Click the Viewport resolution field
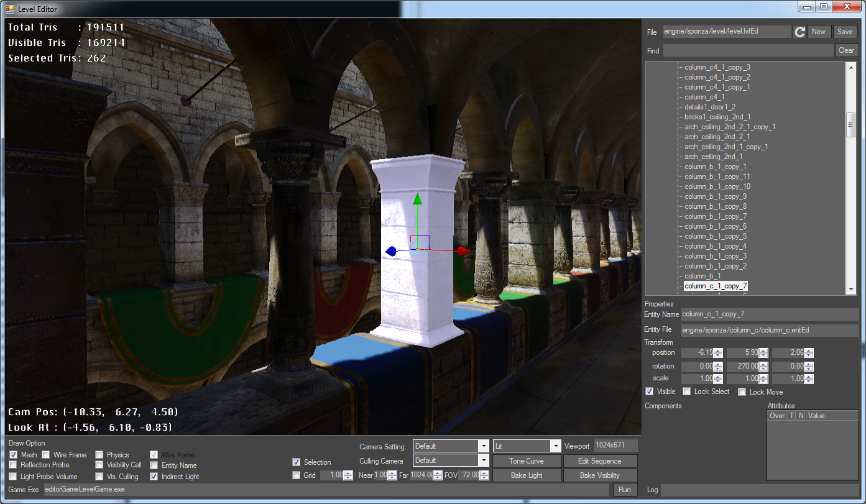The image size is (866, 504). (x=615, y=446)
